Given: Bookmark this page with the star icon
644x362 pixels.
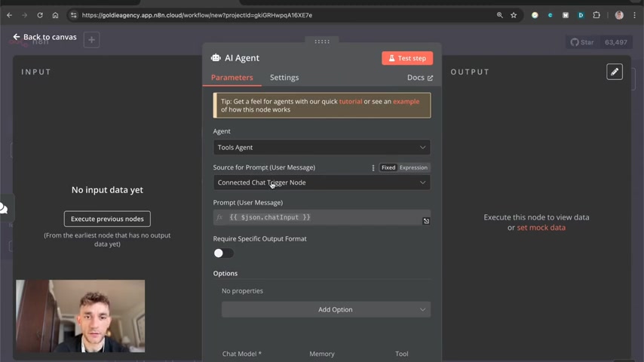Looking at the screenshot, I should pos(514,15).
